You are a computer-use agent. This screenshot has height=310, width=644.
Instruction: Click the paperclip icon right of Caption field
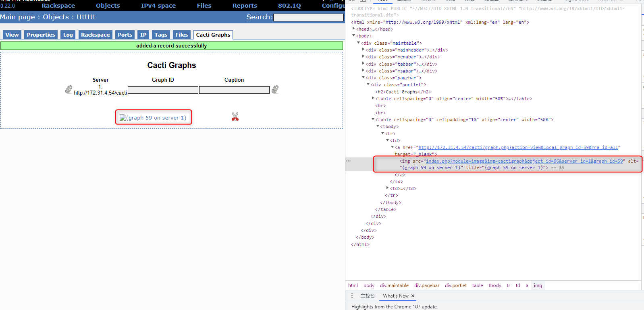click(275, 89)
